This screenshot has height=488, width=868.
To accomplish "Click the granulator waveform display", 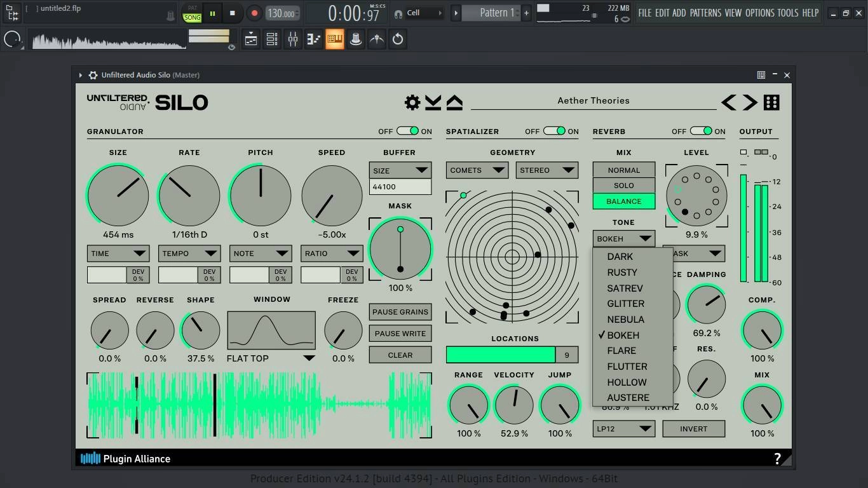I will pos(259,405).
